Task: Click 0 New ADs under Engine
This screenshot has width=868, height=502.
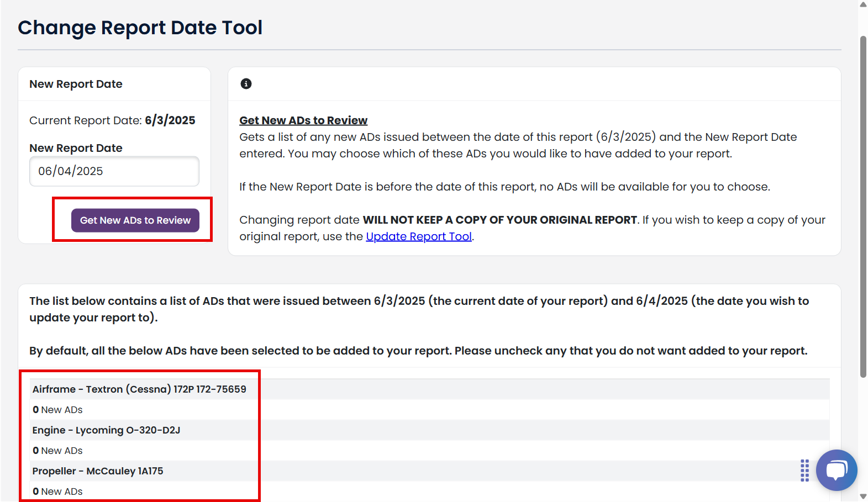Action: [x=57, y=451]
